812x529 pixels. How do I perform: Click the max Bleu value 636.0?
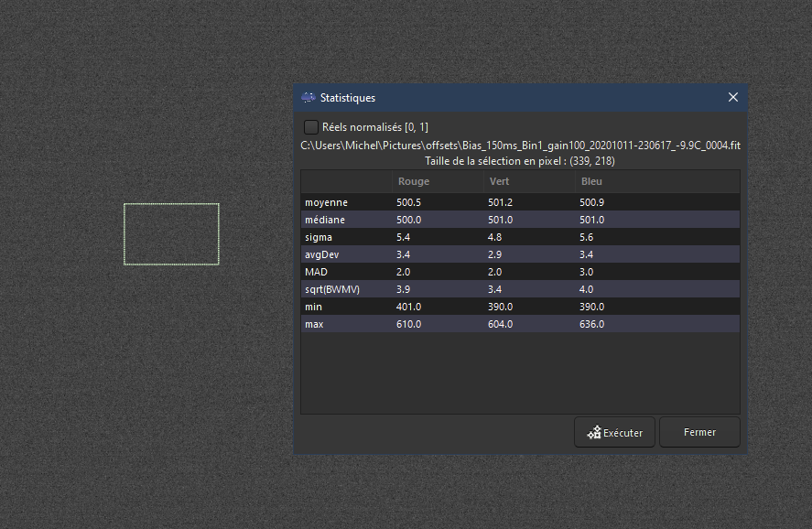(x=592, y=324)
